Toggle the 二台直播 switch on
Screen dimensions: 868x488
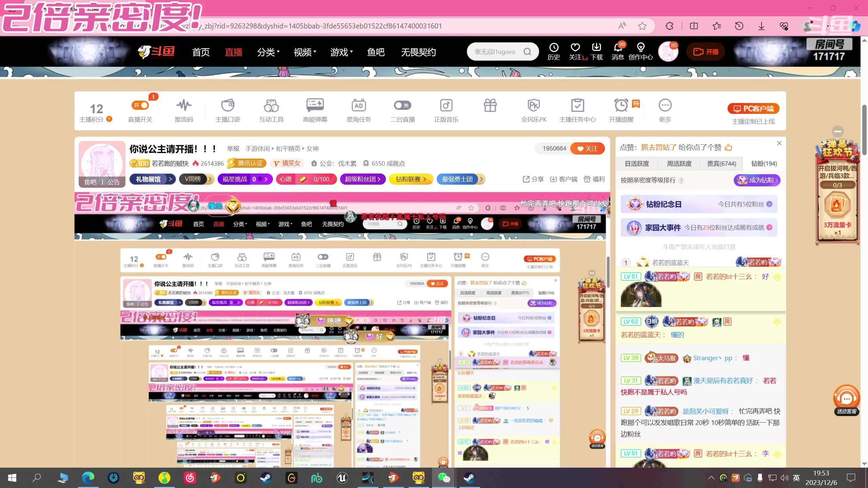[x=402, y=105]
